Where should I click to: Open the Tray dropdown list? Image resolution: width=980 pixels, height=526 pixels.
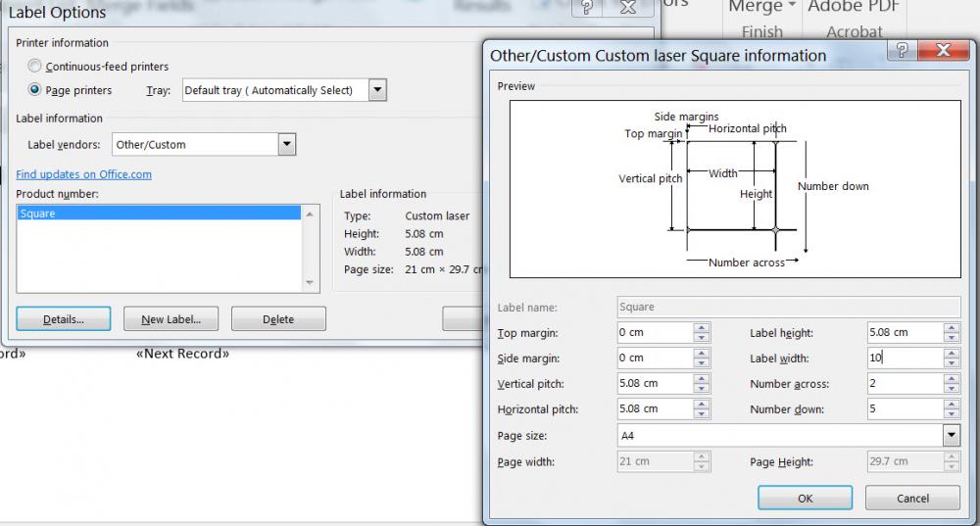(x=377, y=90)
